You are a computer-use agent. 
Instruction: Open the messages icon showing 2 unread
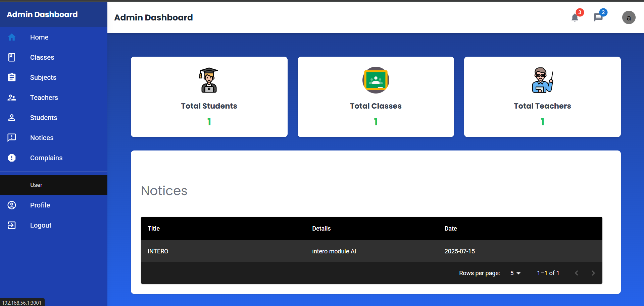598,18
